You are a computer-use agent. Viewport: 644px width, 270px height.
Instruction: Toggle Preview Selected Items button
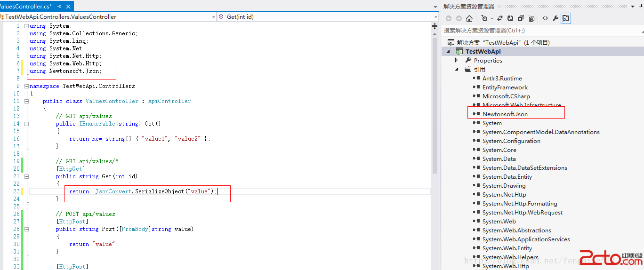coord(566,18)
